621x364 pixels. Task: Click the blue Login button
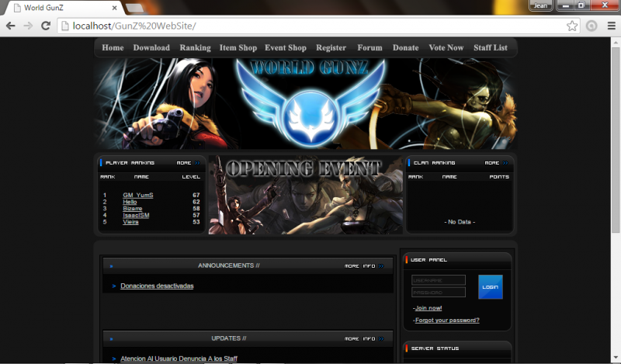[491, 286]
